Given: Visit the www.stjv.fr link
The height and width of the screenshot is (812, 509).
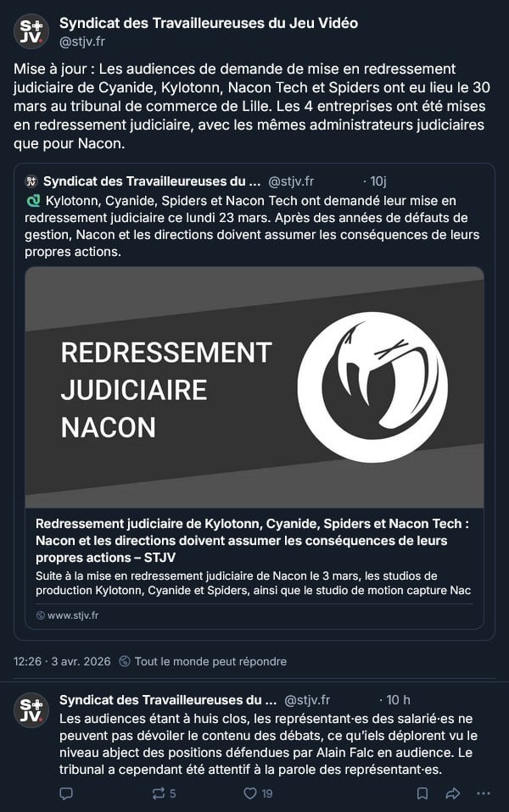Looking at the screenshot, I should point(73,615).
